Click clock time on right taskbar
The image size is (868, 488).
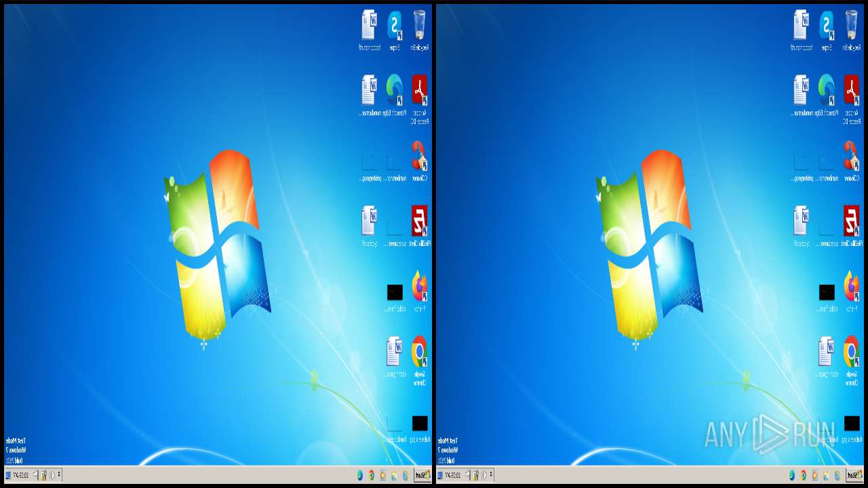pos(453,475)
